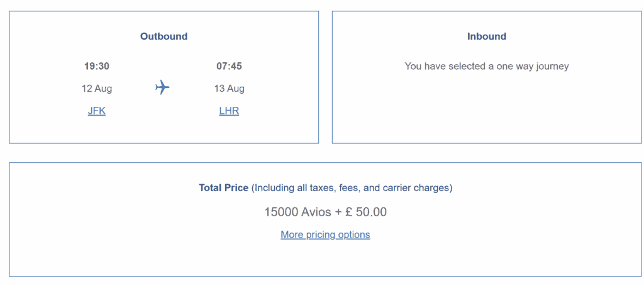Viewport: 644px width, 286px height.
Task: Click the taxes, fees and carrier charges note
Action: (352, 188)
